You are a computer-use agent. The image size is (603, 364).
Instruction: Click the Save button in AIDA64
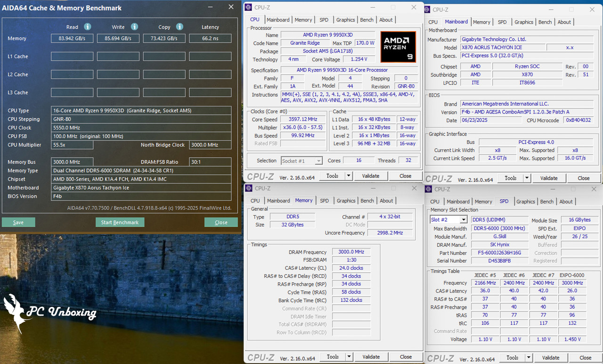coord(18,222)
